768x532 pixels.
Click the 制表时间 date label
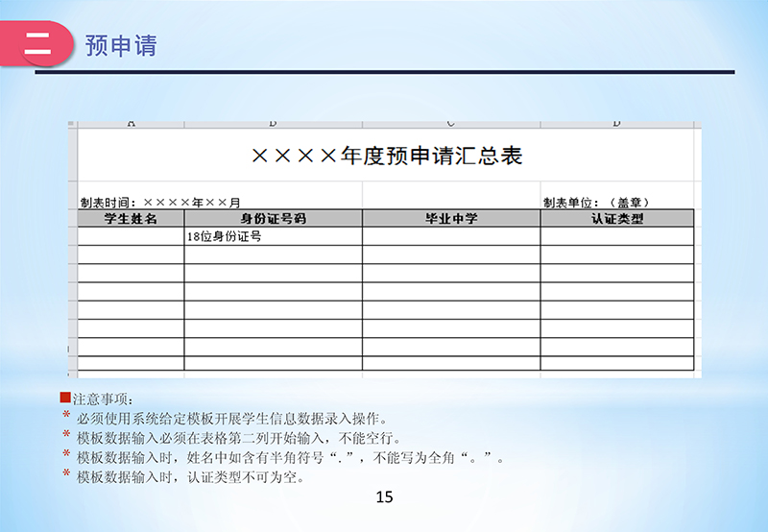(160, 203)
